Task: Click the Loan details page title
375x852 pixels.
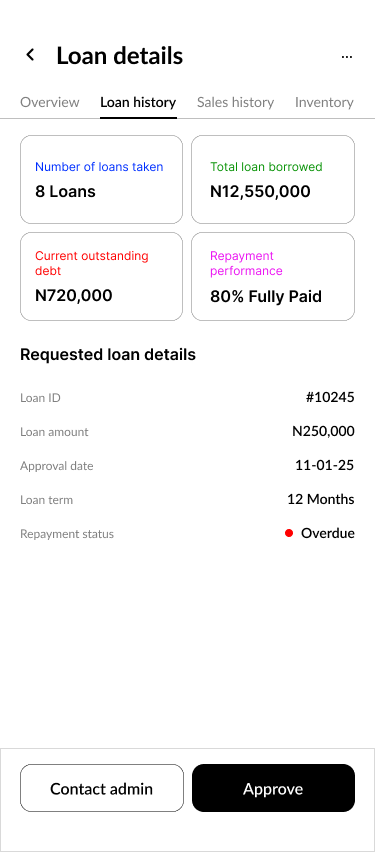Action: 120,56
